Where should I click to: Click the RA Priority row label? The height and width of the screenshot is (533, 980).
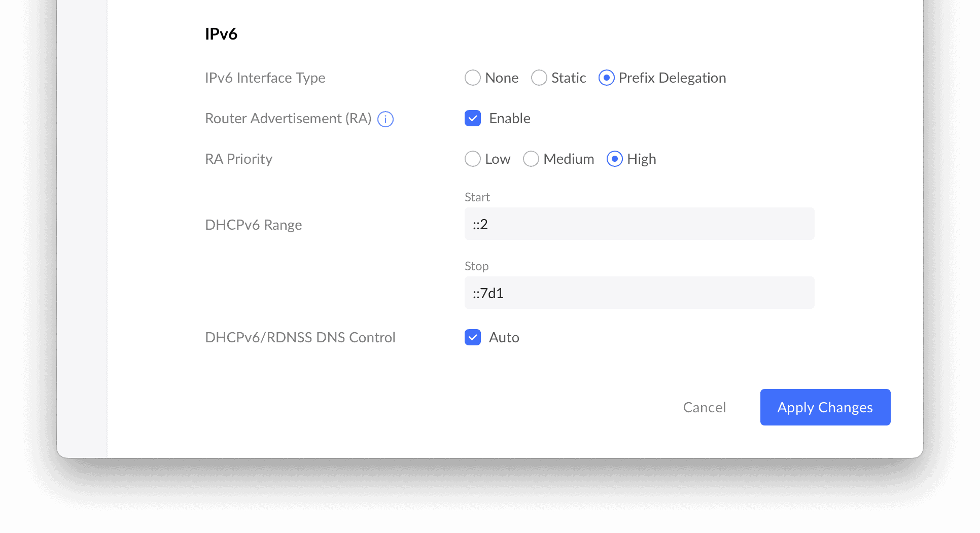tap(238, 159)
